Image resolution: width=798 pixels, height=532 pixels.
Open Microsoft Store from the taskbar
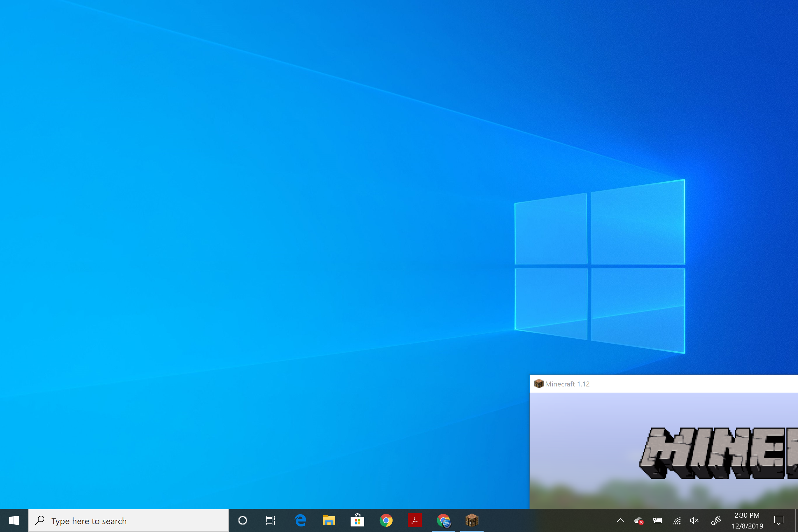tap(357, 520)
